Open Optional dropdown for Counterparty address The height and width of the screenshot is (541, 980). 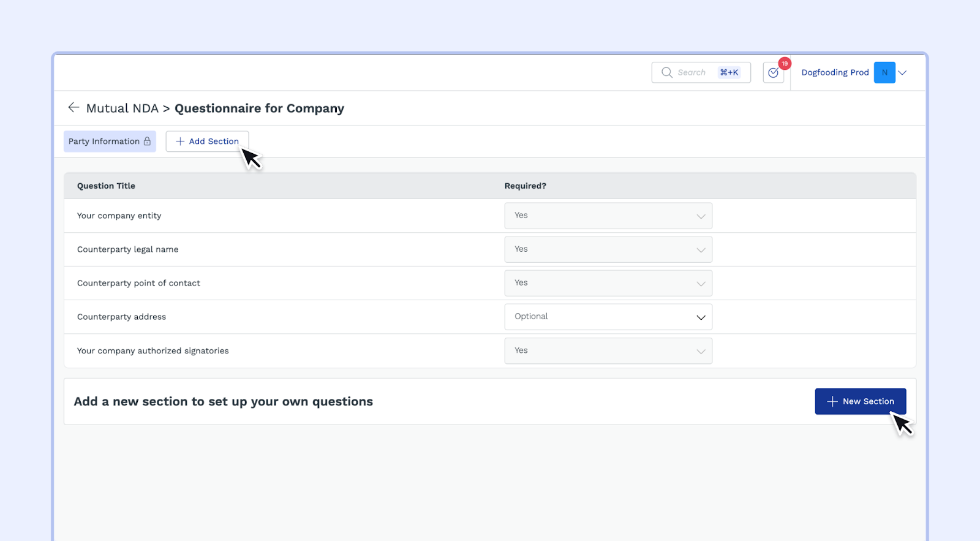[x=608, y=317]
